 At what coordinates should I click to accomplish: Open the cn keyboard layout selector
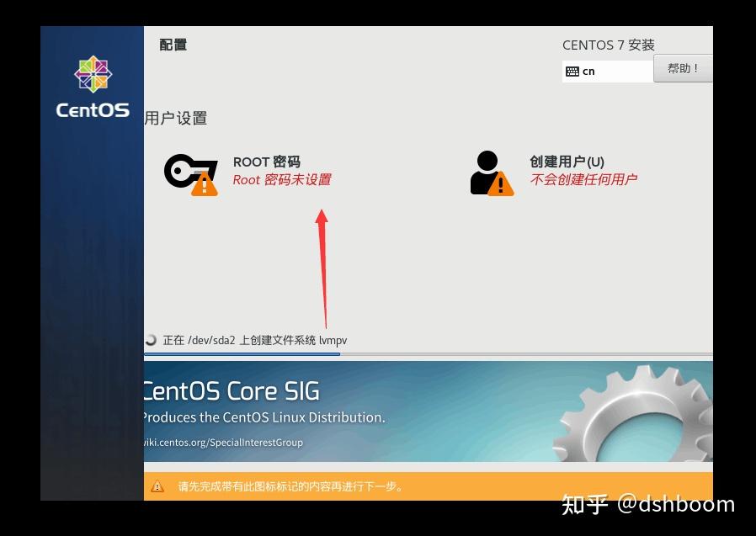(x=606, y=71)
